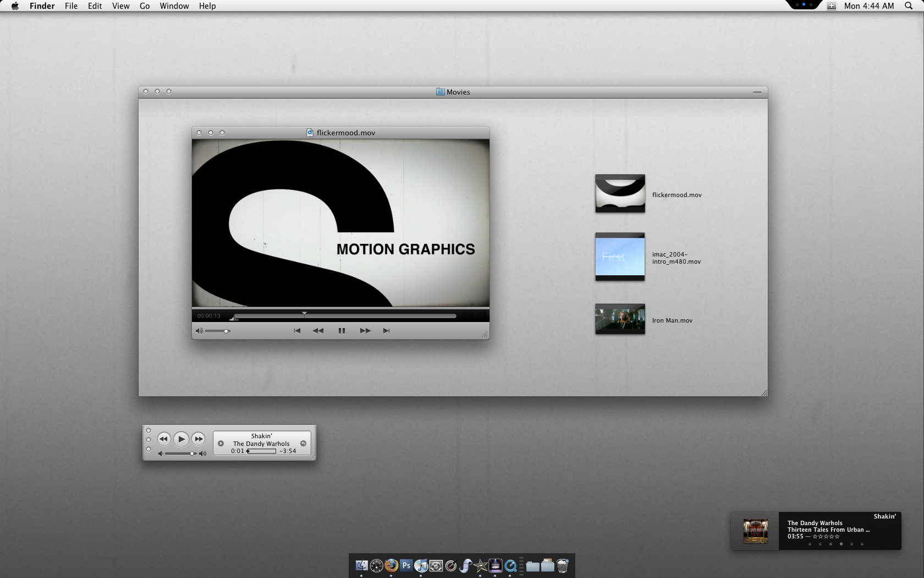This screenshot has height=578, width=924.
Task: Click the album art in the notification popup
Action: pos(755,531)
